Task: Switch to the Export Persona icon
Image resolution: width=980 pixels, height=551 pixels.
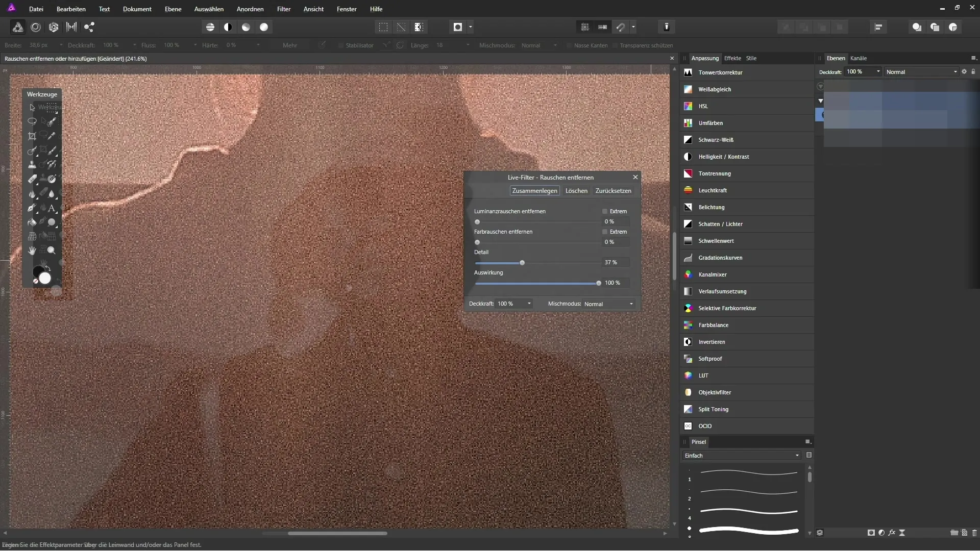Action: [89, 27]
